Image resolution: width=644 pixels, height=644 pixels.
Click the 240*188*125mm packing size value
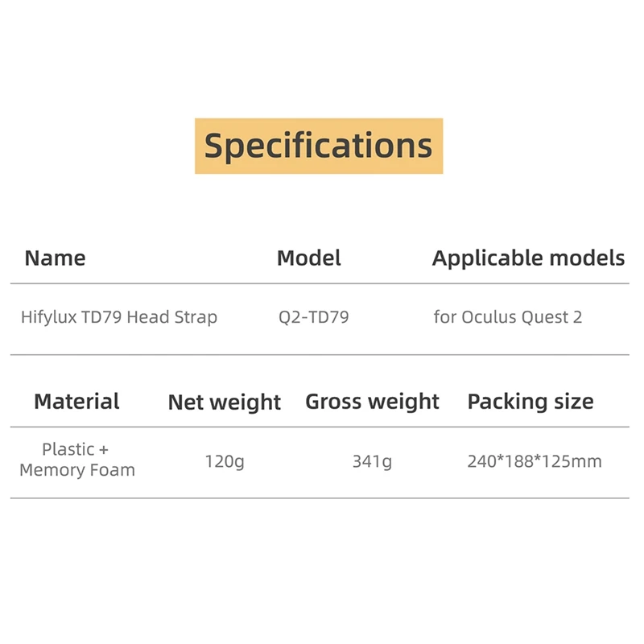(x=535, y=462)
